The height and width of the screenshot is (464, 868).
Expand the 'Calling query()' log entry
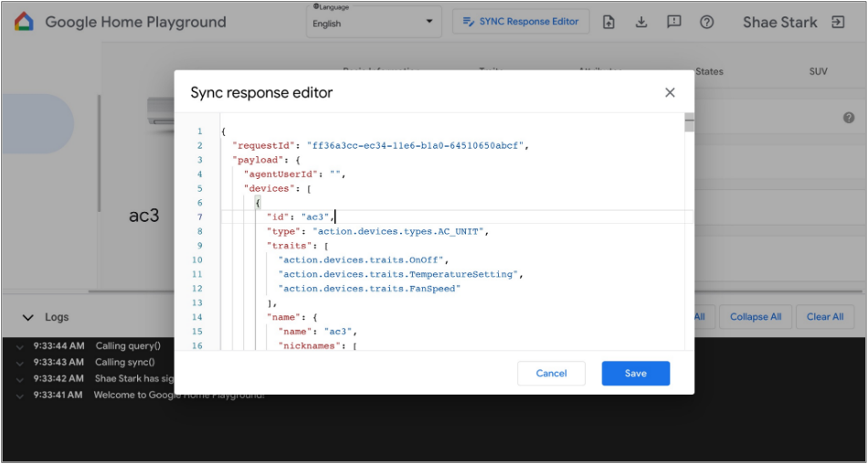click(x=20, y=346)
